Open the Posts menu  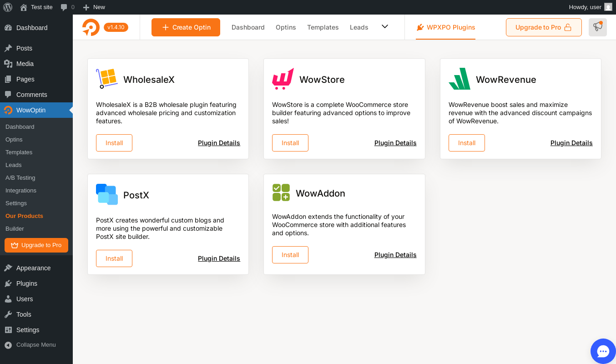pos(36,48)
